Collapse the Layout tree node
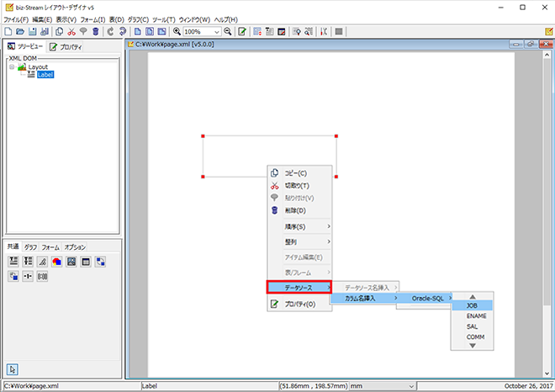 (12, 67)
